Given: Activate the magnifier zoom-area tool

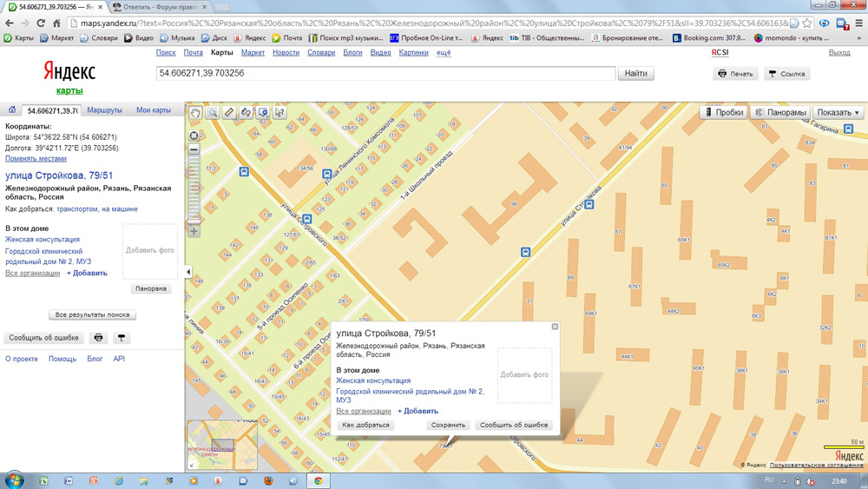Looking at the screenshot, I should click(x=213, y=113).
